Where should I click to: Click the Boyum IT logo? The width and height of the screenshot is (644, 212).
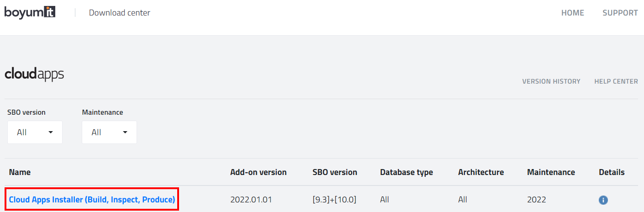tap(30, 12)
